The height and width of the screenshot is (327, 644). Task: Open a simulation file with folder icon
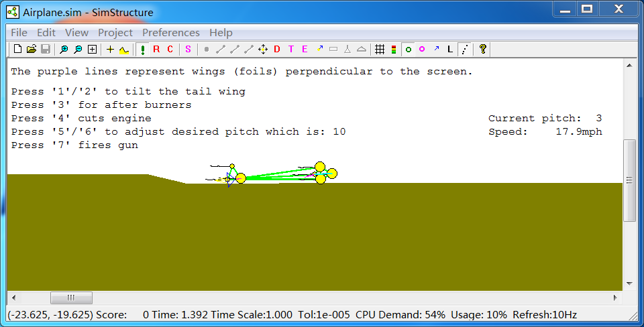(32, 49)
